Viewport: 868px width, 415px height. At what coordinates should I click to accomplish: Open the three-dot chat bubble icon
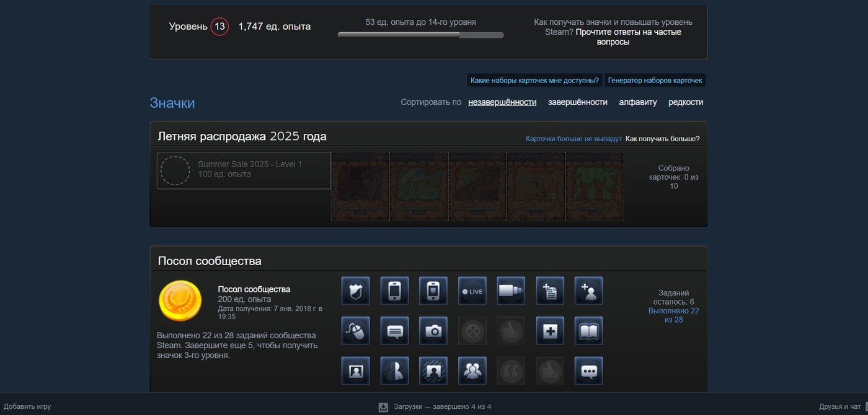click(588, 370)
